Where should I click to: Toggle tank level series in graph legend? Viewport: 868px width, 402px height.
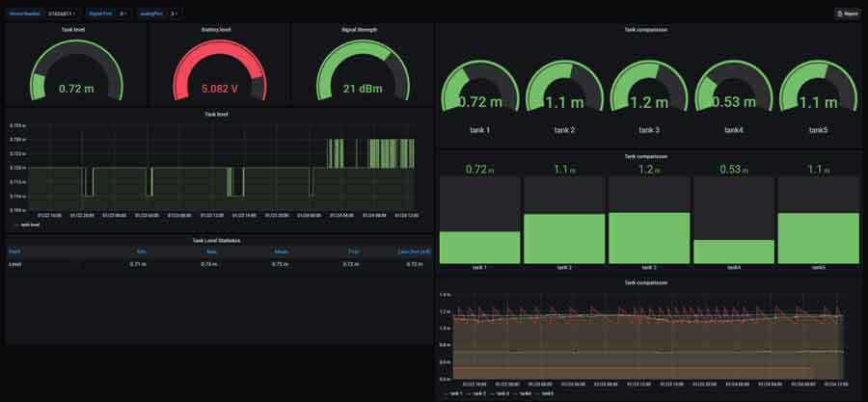(x=27, y=224)
